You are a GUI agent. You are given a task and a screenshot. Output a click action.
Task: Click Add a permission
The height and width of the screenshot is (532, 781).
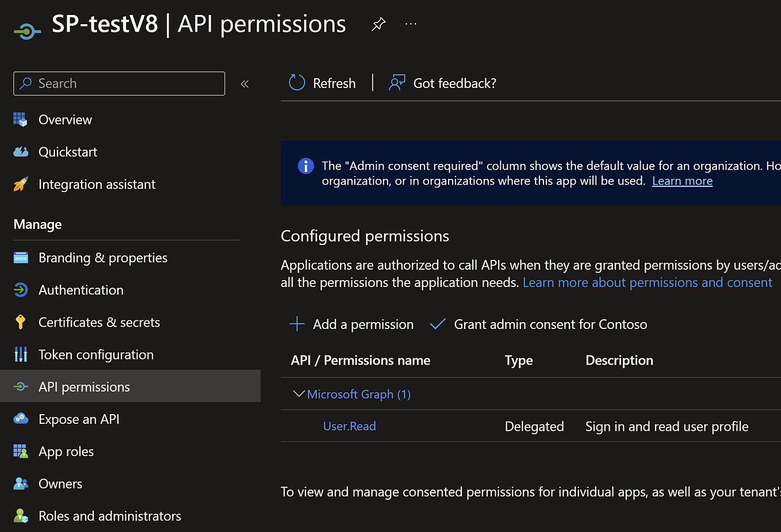[362, 324]
